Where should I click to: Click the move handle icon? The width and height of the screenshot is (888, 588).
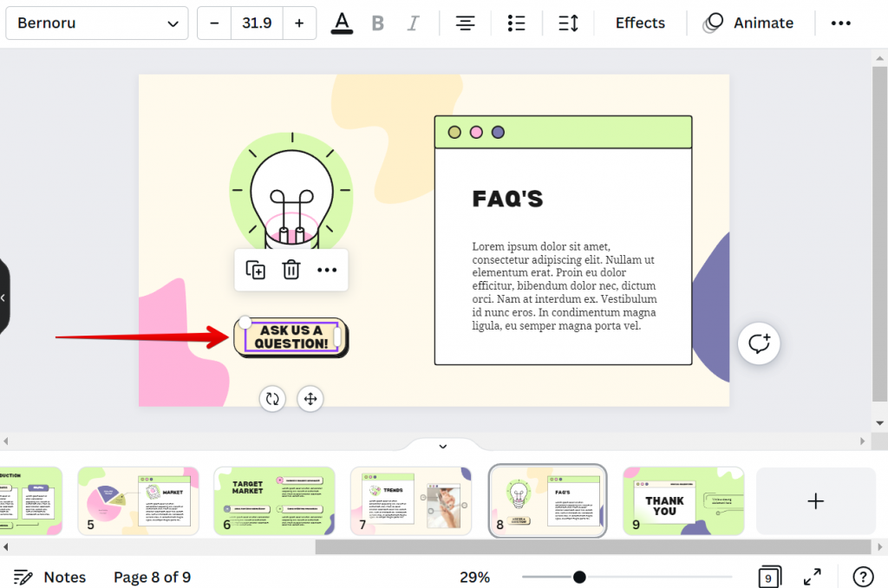coord(310,399)
